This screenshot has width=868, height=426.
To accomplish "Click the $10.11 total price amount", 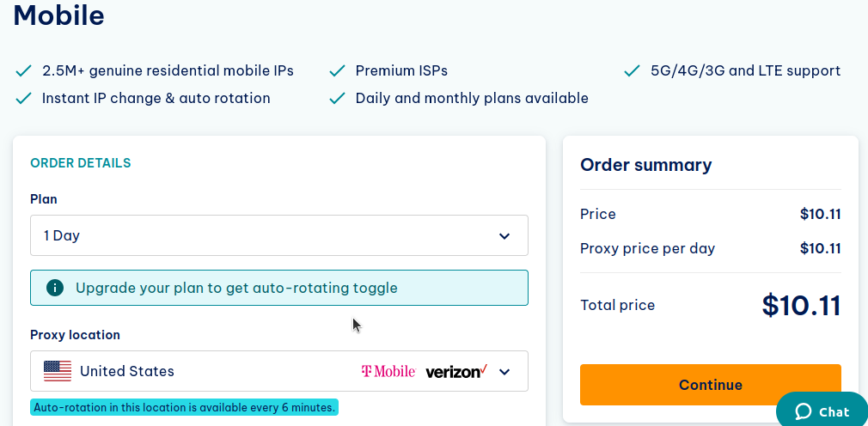I will (x=801, y=305).
